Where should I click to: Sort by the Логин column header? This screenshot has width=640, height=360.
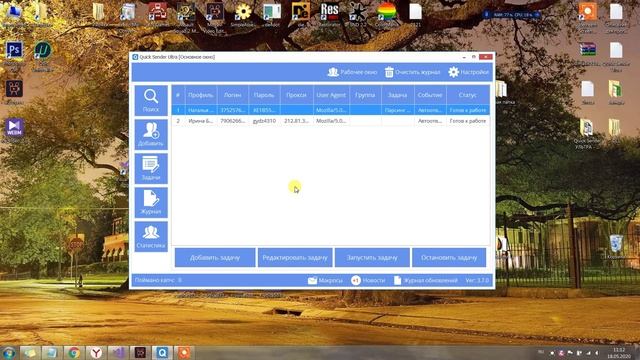(233, 95)
